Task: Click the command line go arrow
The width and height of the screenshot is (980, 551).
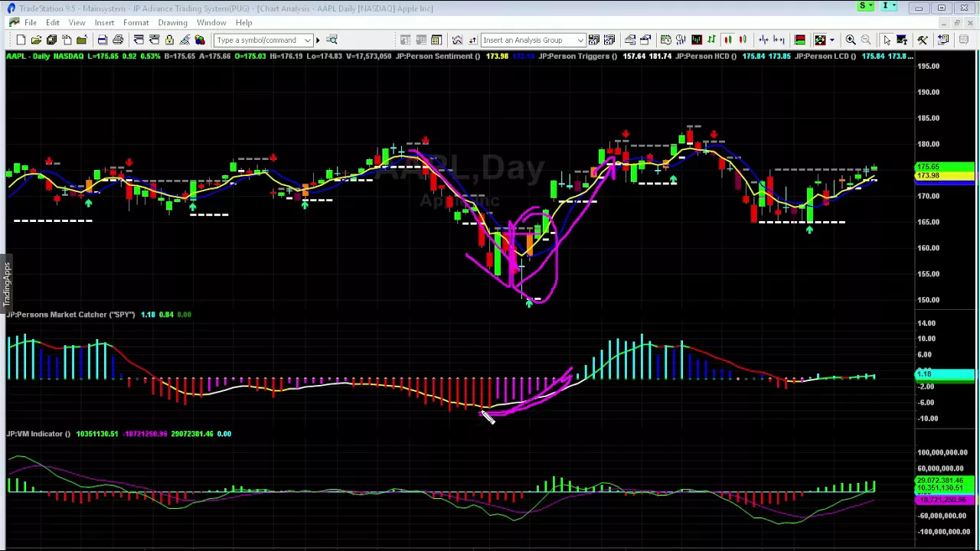Action: click(318, 40)
